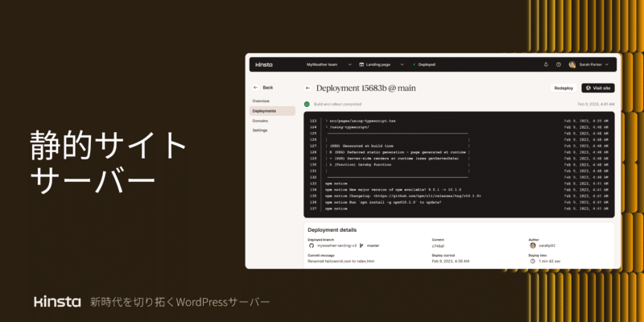644x322 pixels.
Task: Click the commit hash c746a1
Action: click(x=438, y=246)
